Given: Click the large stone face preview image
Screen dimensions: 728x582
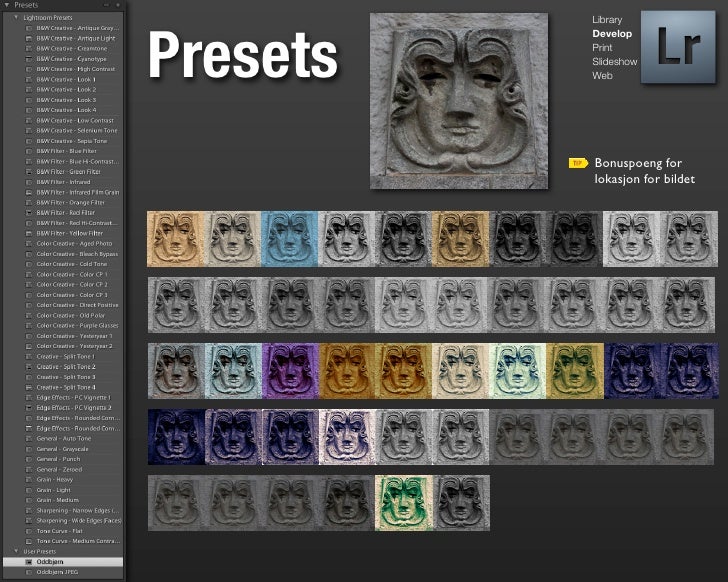Looking at the screenshot, I should pos(459,101).
